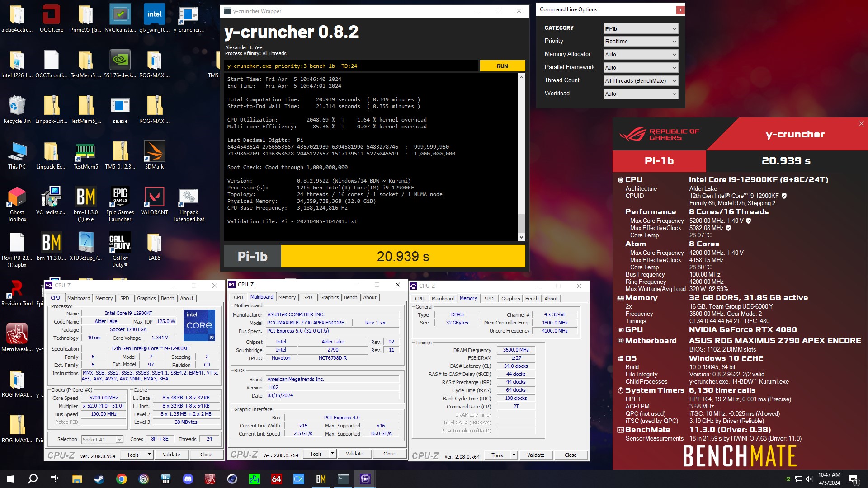
Task: Open the 551.76 NVIDIA driver installer icon
Action: pos(120,64)
